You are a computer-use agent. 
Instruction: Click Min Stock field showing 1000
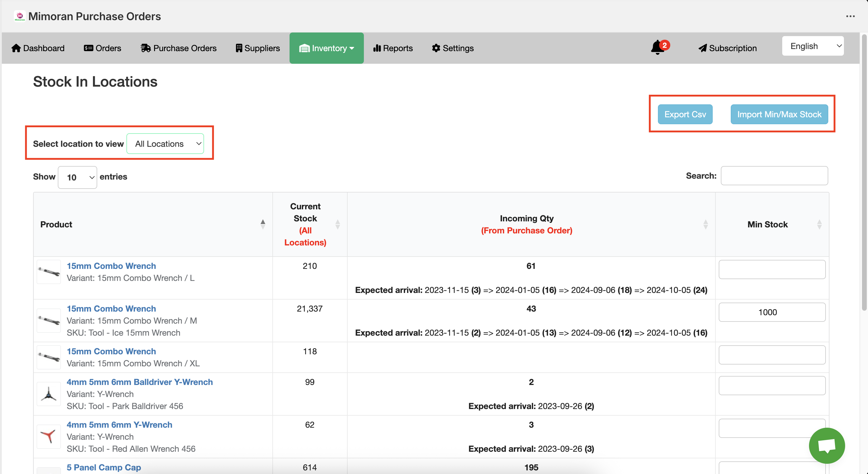point(772,312)
